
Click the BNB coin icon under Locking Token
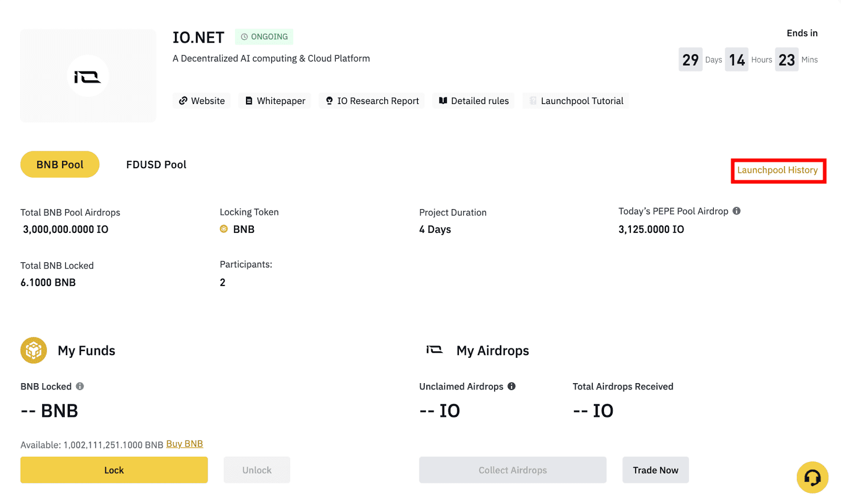click(224, 229)
